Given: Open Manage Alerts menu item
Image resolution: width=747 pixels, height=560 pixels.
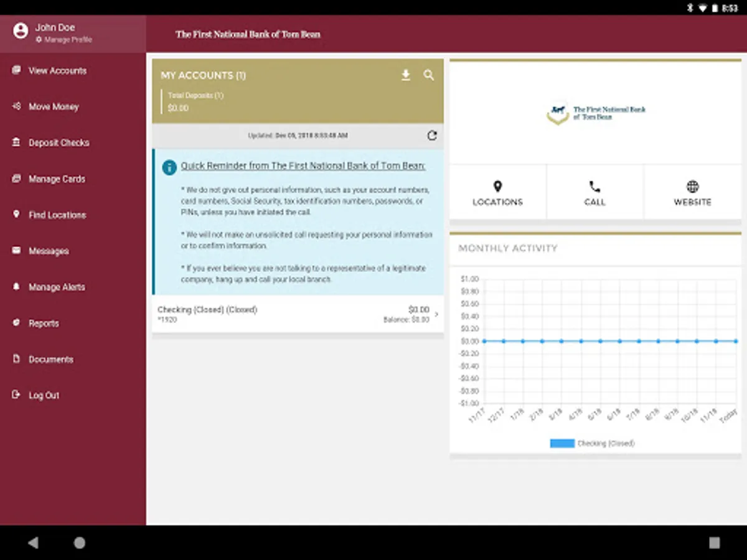Looking at the screenshot, I should [57, 287].
